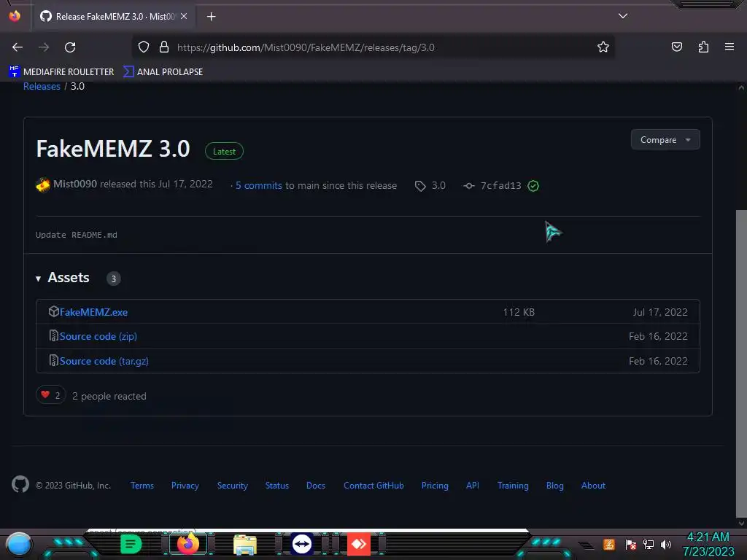The height and width of the screenshot is (560, 747).
Task: Click the padlock site security icon
Action: pos(164,47)
